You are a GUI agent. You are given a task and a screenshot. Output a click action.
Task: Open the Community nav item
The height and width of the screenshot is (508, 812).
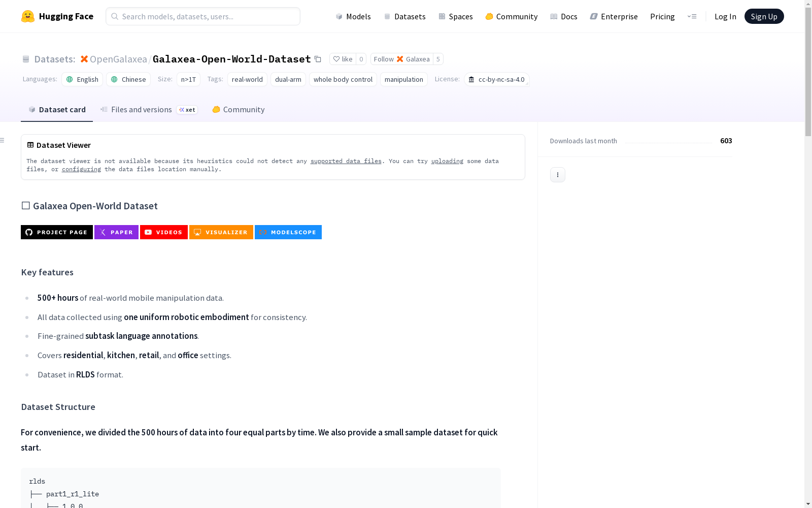pos(511,16)
